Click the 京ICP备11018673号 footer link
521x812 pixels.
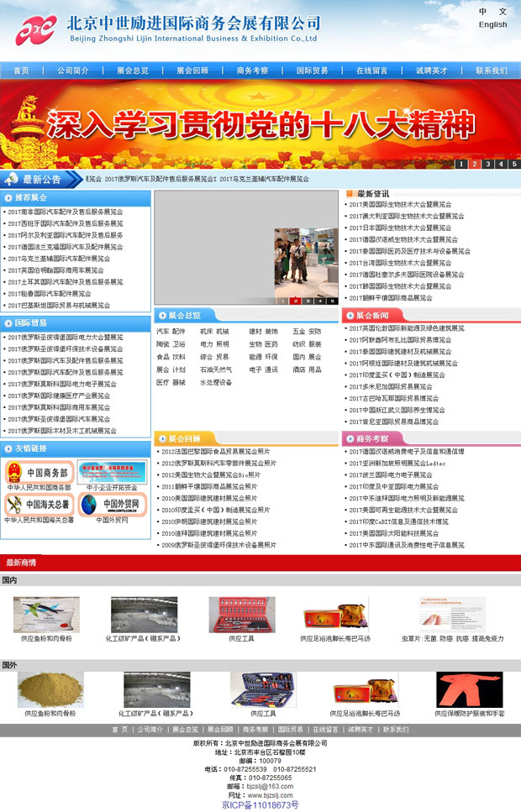coord(260,804)
